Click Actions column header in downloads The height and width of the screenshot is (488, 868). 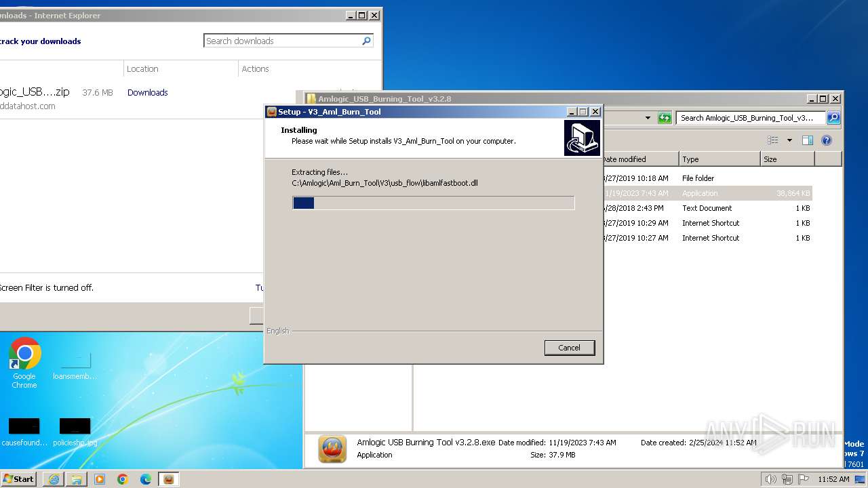tap(256, 69)
